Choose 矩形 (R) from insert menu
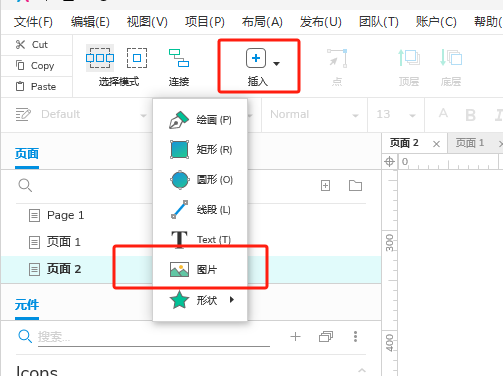This screenshot has width=503, height=376. click(x=200, y=150)
